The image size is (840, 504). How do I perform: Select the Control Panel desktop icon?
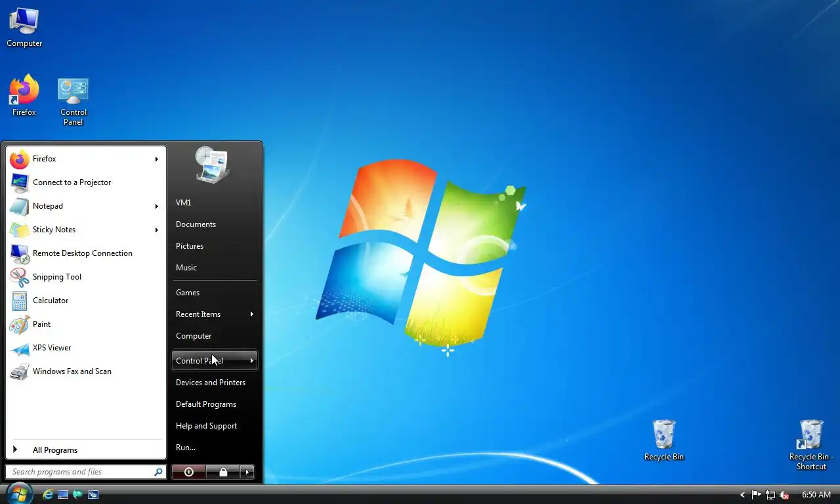[x=73, y=102]
